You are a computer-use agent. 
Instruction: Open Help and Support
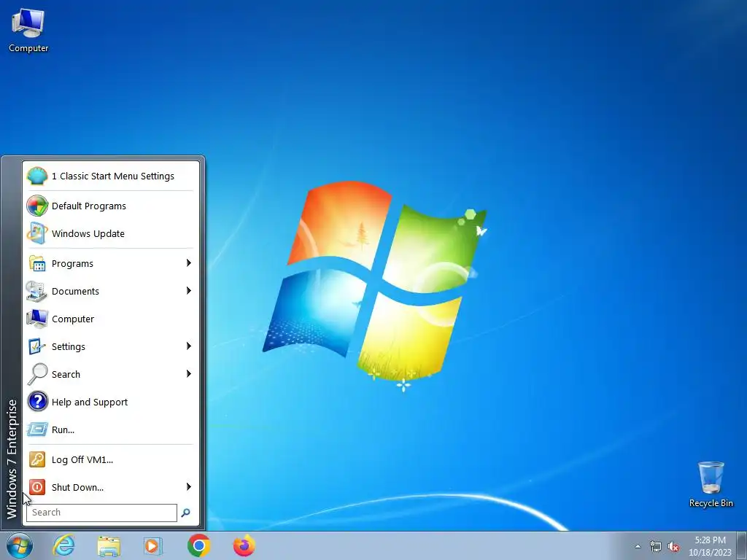111,402
